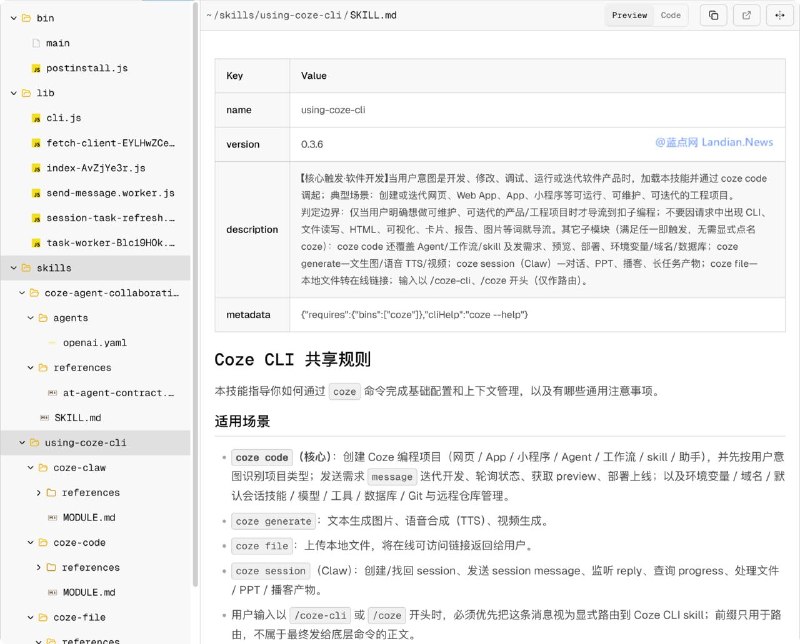The height and width of the screenshot is (644, 800).
Task: Click the coze-code MODULE.md markdown icon
Action: click(x=52, y=593)
